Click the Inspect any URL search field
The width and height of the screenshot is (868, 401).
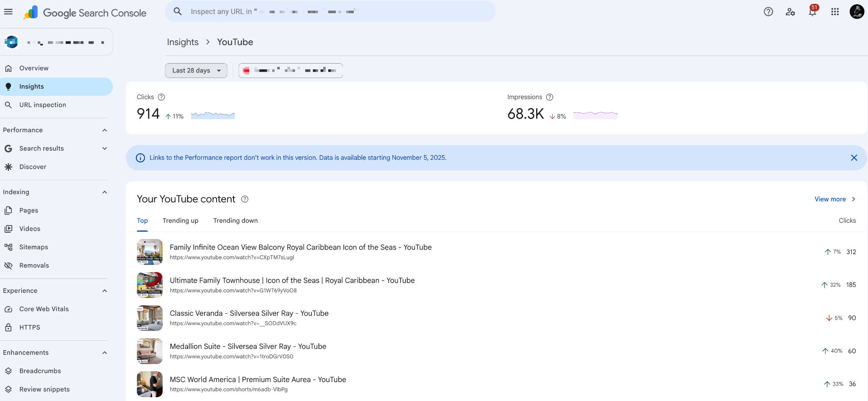(330, 11)
